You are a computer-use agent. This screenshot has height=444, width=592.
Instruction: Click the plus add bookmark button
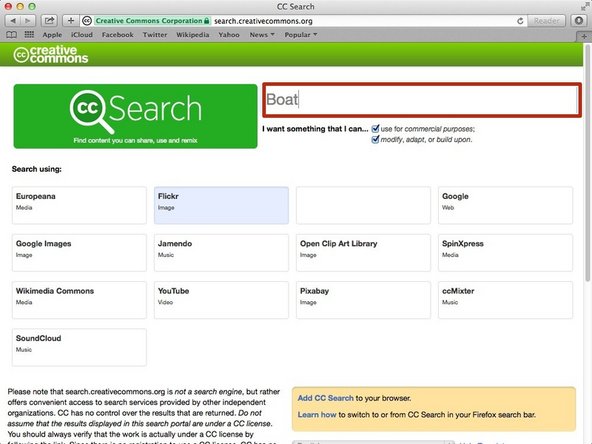[71, 21]
